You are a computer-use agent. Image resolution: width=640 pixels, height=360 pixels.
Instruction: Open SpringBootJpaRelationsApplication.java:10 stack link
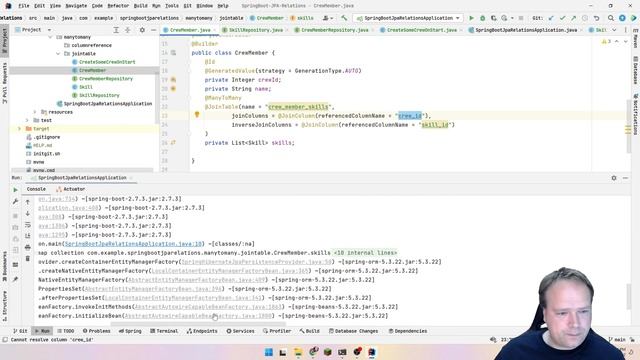[133, 244]
